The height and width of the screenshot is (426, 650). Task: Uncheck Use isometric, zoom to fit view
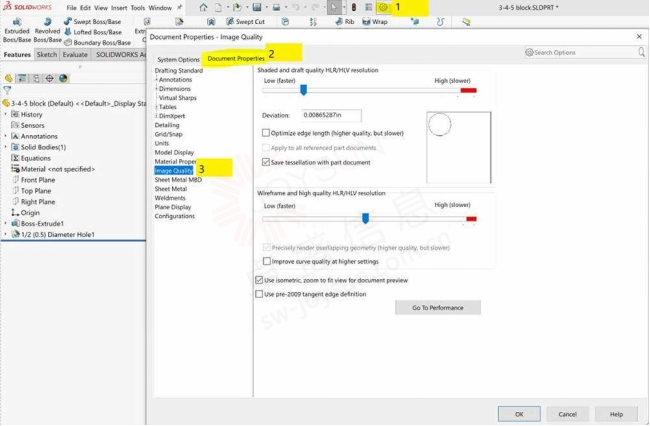tap(259, 280)
